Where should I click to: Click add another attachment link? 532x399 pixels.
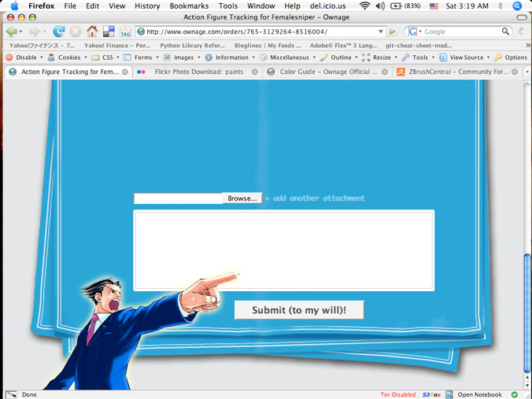click(315, 198)
